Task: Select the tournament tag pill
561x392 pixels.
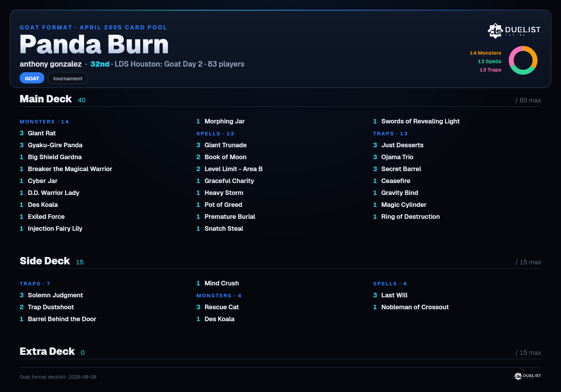Action: click(x=68, y=78)
